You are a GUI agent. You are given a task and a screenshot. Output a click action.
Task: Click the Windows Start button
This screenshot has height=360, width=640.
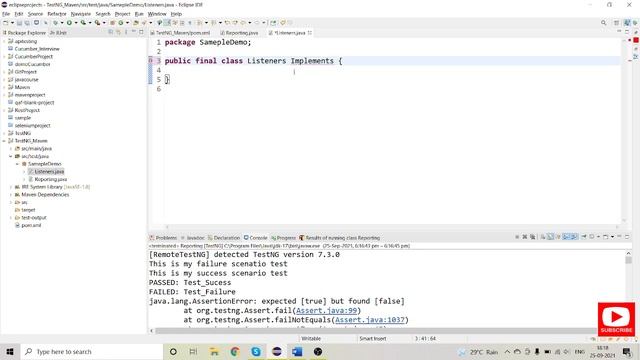[10, 351]
